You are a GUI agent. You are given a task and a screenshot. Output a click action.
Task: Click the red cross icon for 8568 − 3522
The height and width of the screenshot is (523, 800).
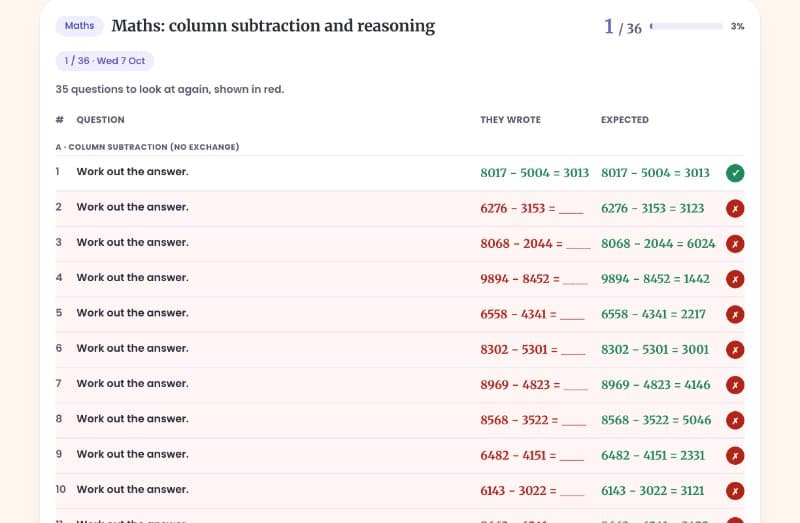[x=735, y=420]
